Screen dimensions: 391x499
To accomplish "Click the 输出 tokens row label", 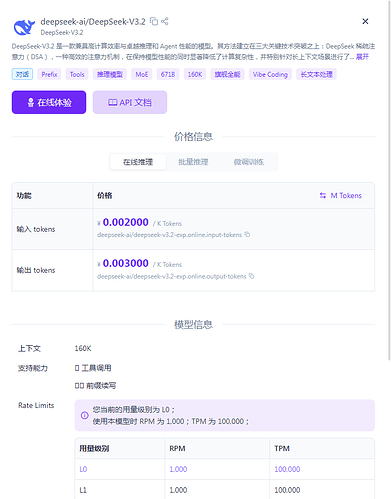I will (36, 270).
